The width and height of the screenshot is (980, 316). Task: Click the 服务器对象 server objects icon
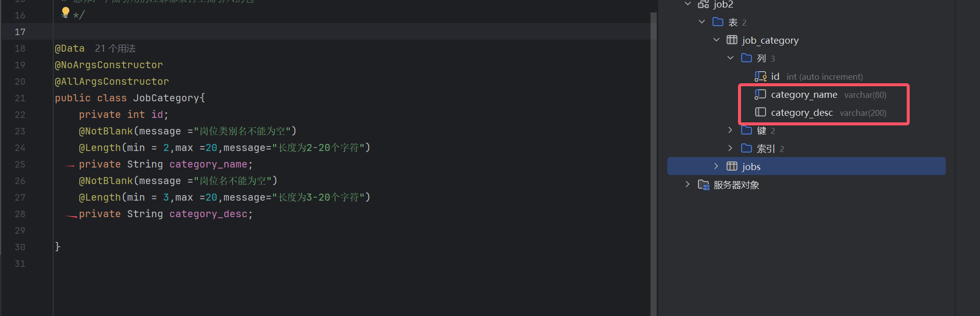(703, 185)
